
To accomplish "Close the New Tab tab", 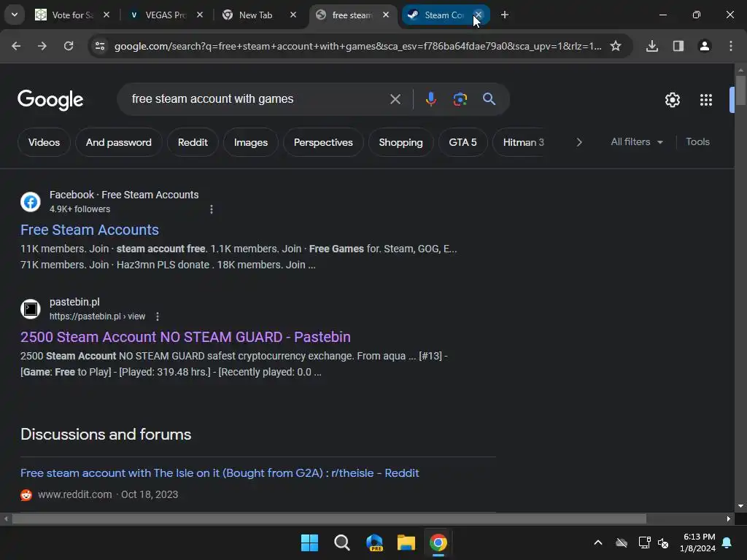I will (293, 15).
